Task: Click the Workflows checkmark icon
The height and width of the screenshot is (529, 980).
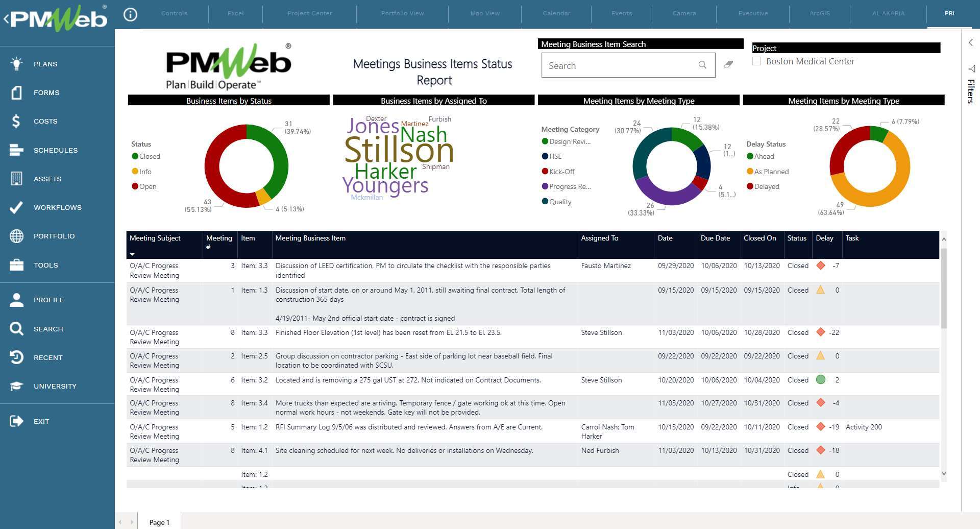Action: point(16,207)
